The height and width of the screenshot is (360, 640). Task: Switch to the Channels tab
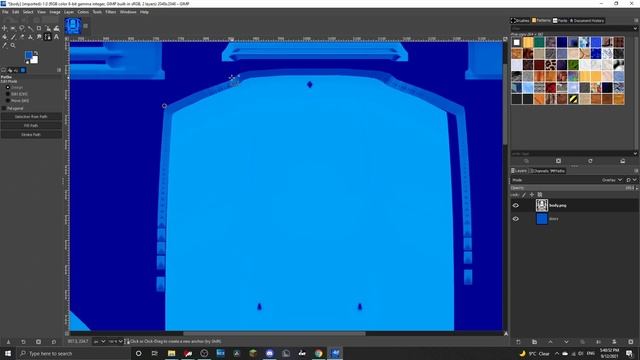point(540,171)
